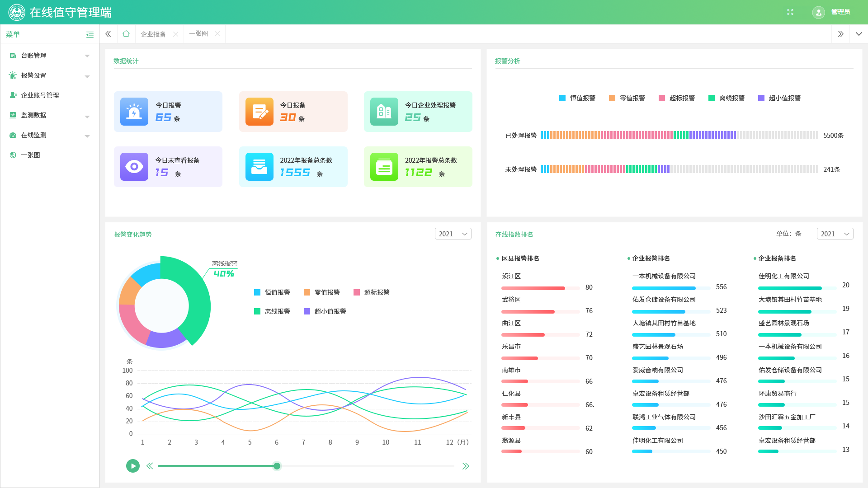The height and width of the screenshot is (488, 868).
Task: Step timeline forward with double-arrow
Action: pos(466,466)
